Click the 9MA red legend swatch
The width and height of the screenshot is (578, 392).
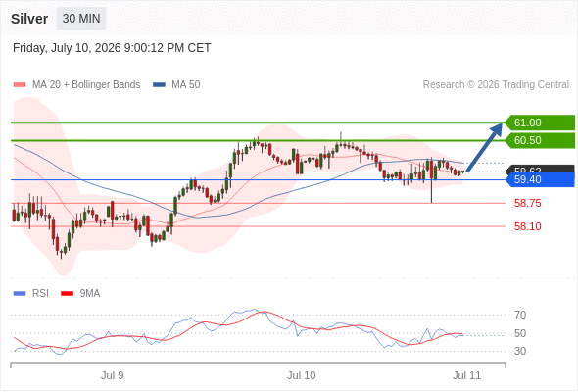click(x=67, y=294)
